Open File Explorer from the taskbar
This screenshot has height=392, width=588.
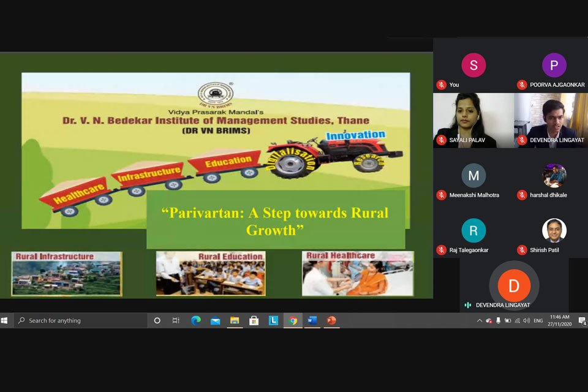tap(235, 320)
